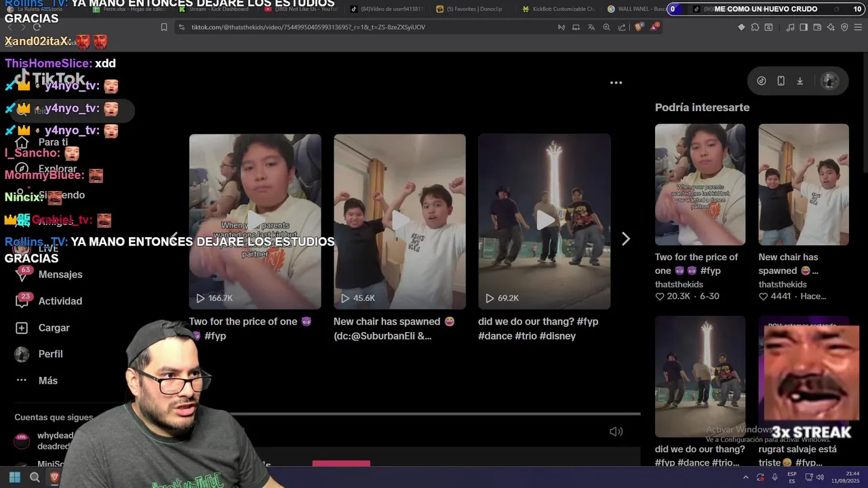Like the suggested video with 20.3K likes
868x488 pixels.
(x=660, y=296)
